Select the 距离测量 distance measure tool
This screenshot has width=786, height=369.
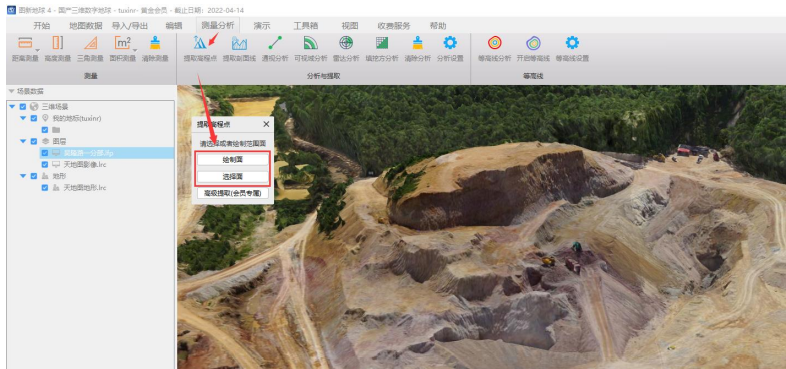25,49
